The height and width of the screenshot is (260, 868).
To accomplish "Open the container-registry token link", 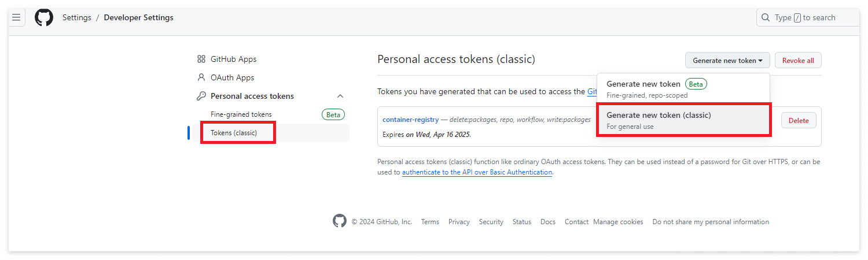I will point(410,120).
